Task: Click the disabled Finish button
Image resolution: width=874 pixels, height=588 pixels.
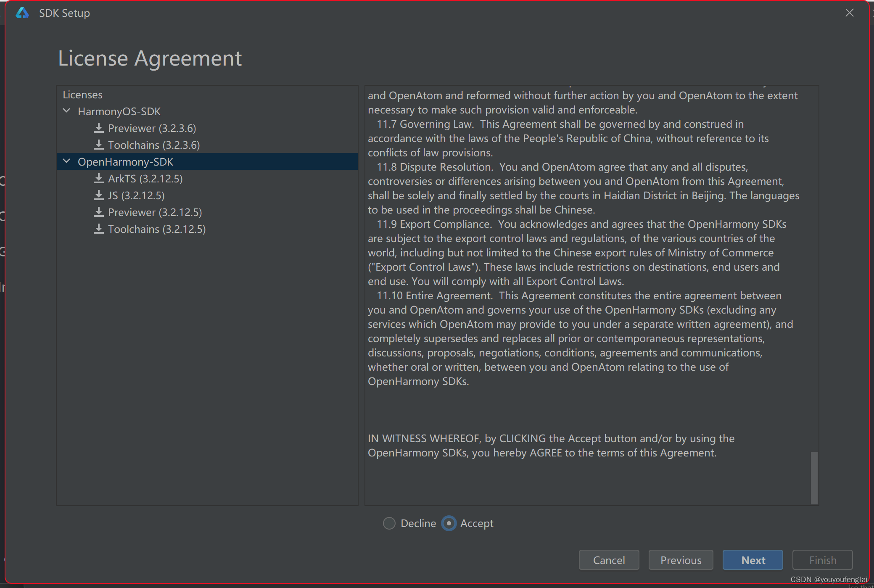Action: [823, 560]
